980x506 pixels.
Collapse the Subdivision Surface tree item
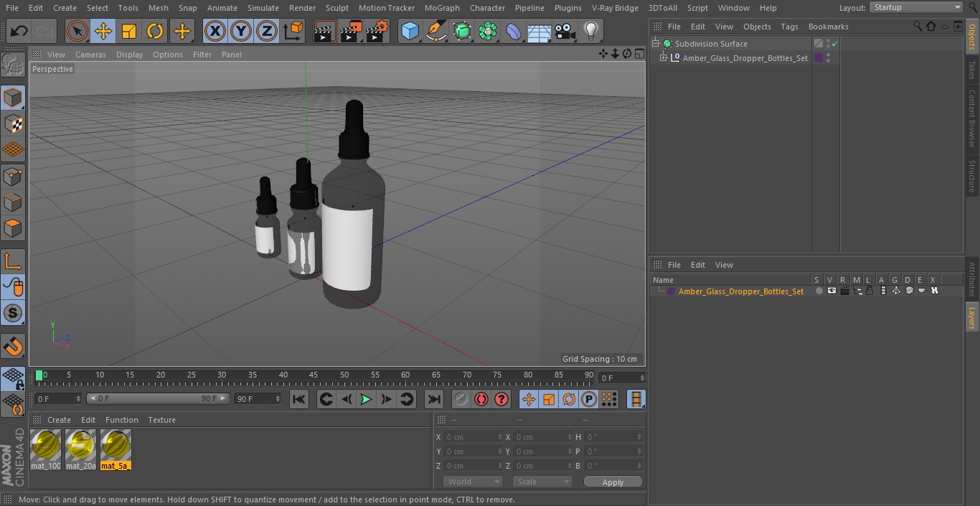pyautogui.click(x=656, y=44)
